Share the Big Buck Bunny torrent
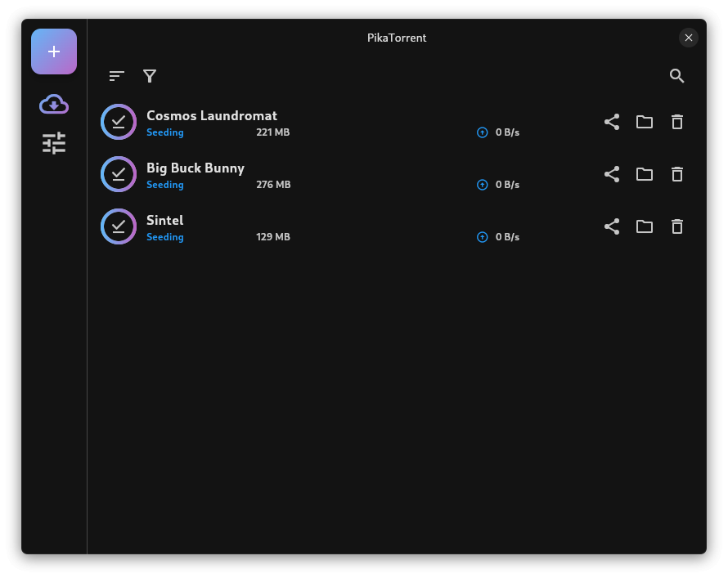 [x=612, y=174]
